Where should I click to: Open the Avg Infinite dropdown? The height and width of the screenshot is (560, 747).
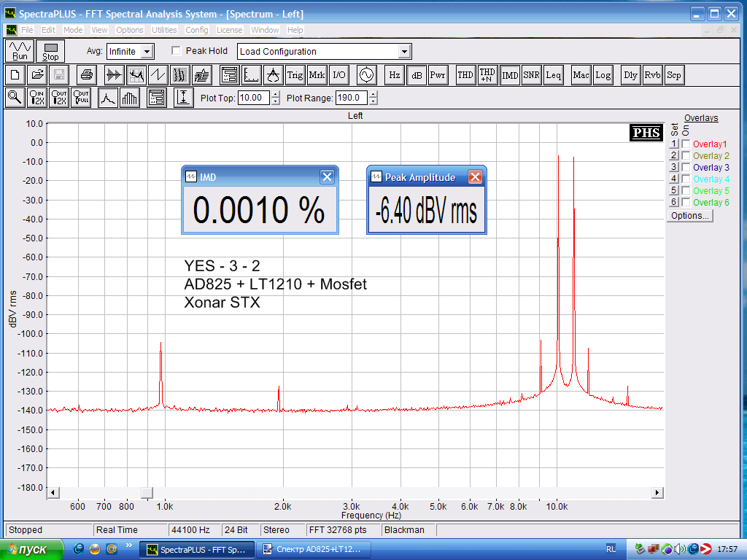147,52
